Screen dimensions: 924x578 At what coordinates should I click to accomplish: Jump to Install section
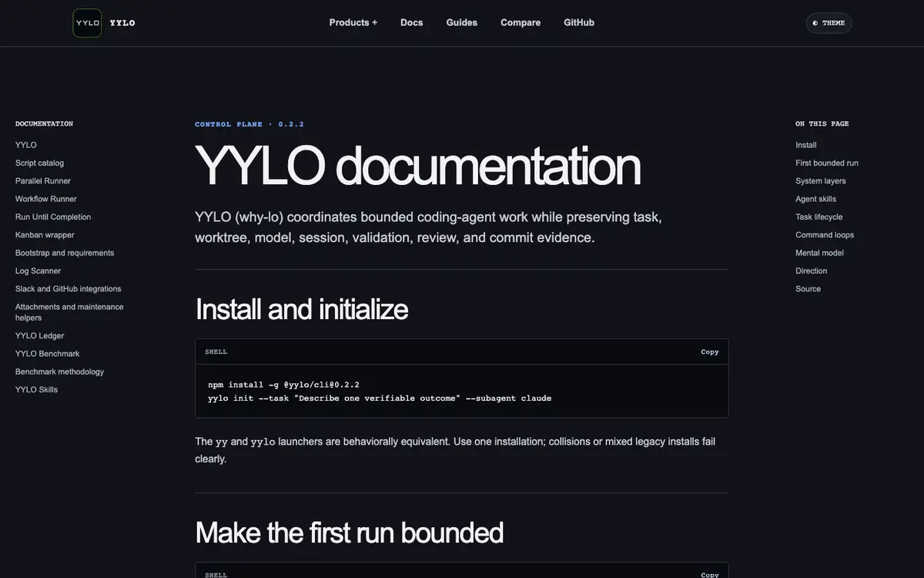pos(806,145)
